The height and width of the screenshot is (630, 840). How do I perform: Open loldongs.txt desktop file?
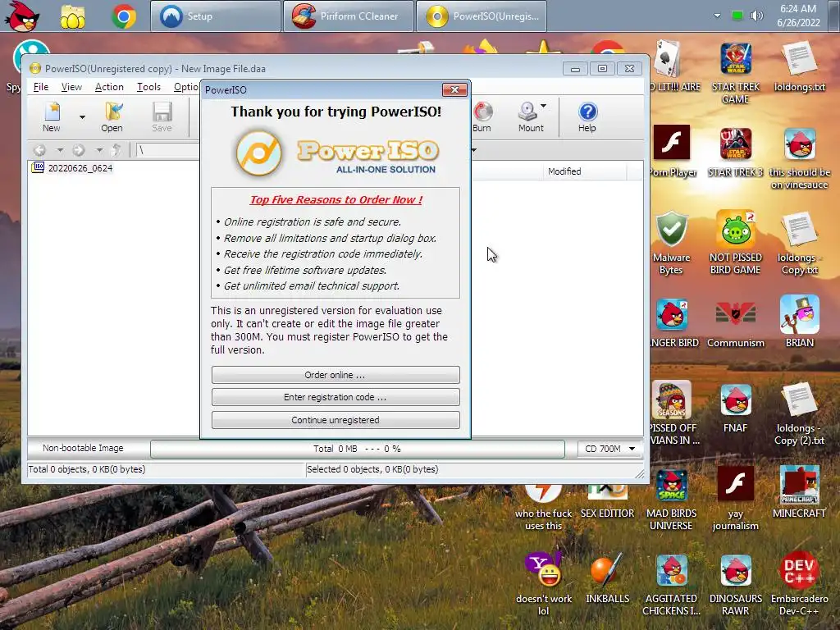(799, 67)
